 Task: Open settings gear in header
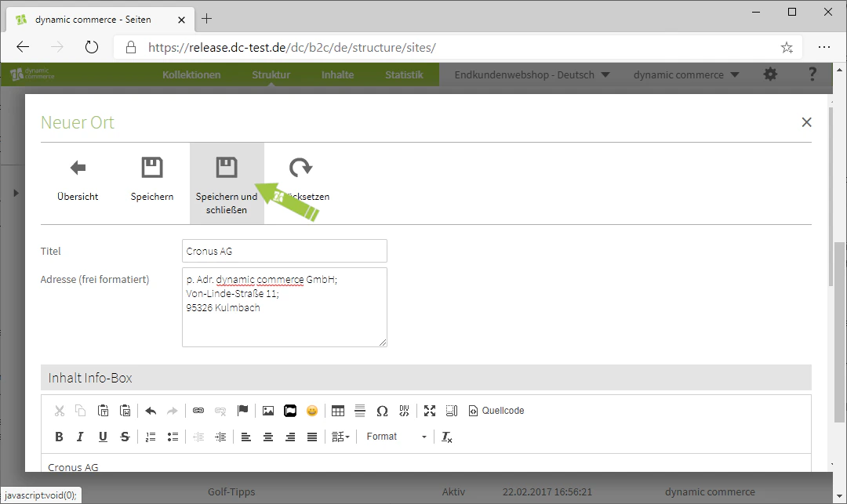(770, 74)
